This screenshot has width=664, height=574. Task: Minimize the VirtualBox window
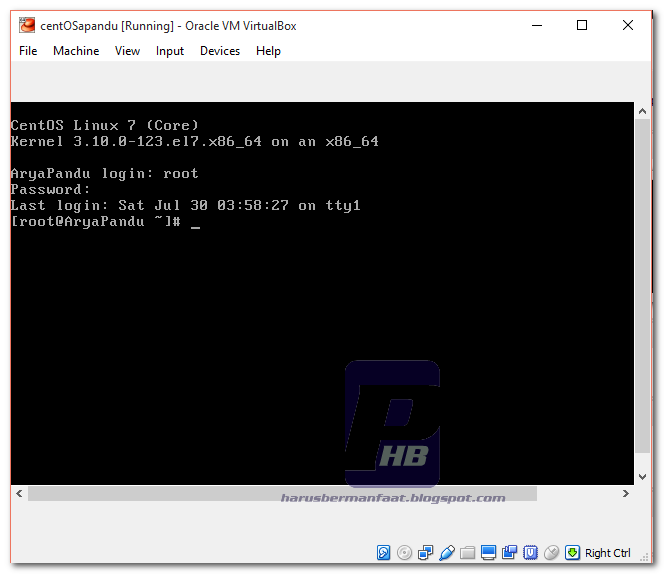coord(537,25)
